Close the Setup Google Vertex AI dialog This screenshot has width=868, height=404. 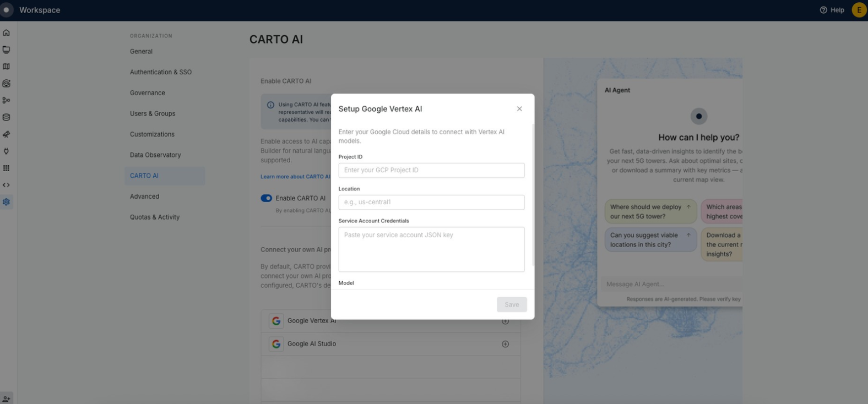click(519, 109)
